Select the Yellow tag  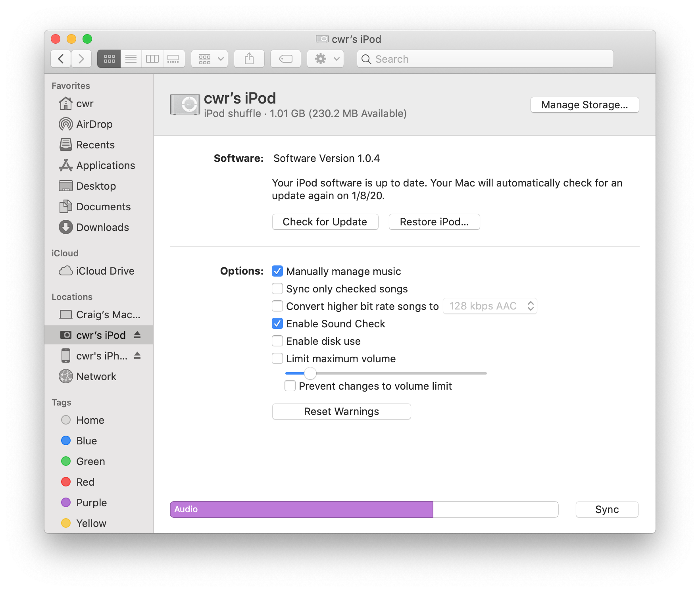point(99,523)
